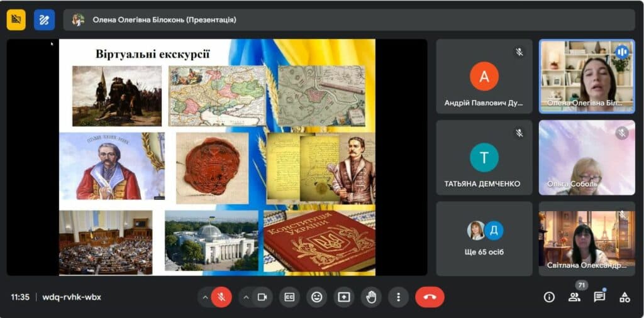
Task: Select presenter name Олена Олегівна Білоконь (Презентація)
Action: (x=164, y=19)
